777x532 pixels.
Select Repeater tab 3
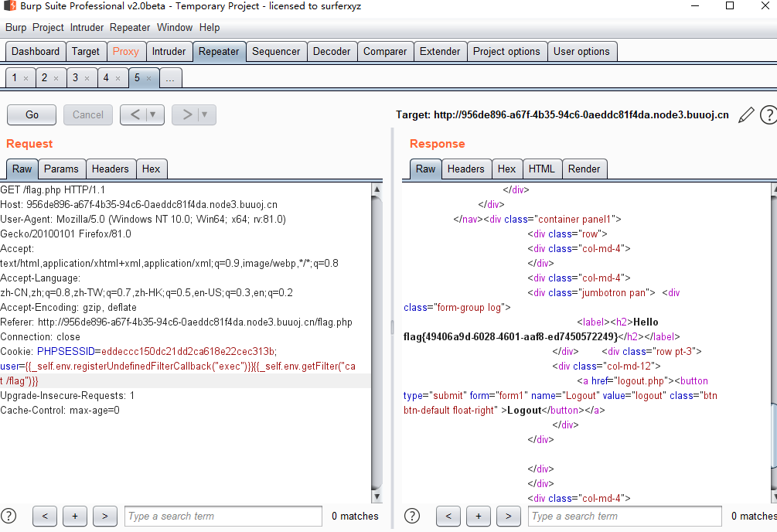point(75,78)
